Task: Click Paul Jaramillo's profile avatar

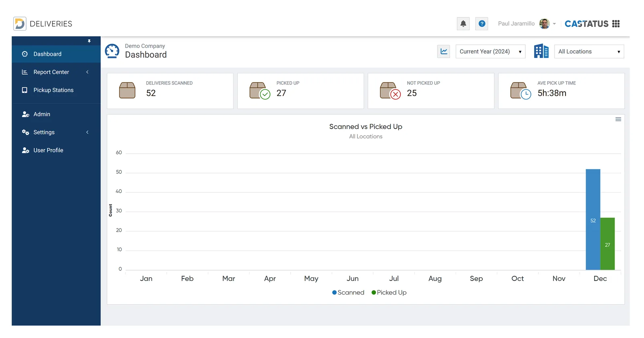Action: (x=544, y=24)
